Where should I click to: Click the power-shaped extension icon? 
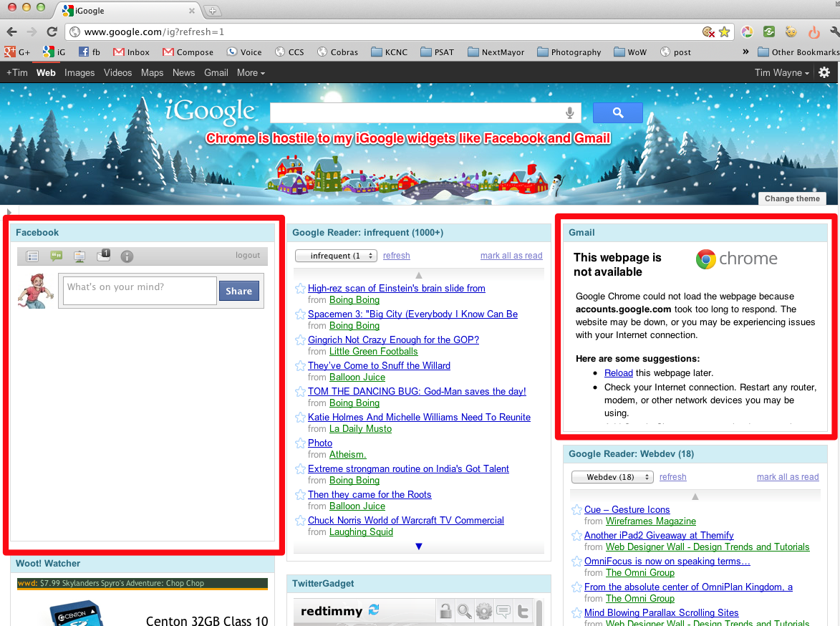[814, 32]
